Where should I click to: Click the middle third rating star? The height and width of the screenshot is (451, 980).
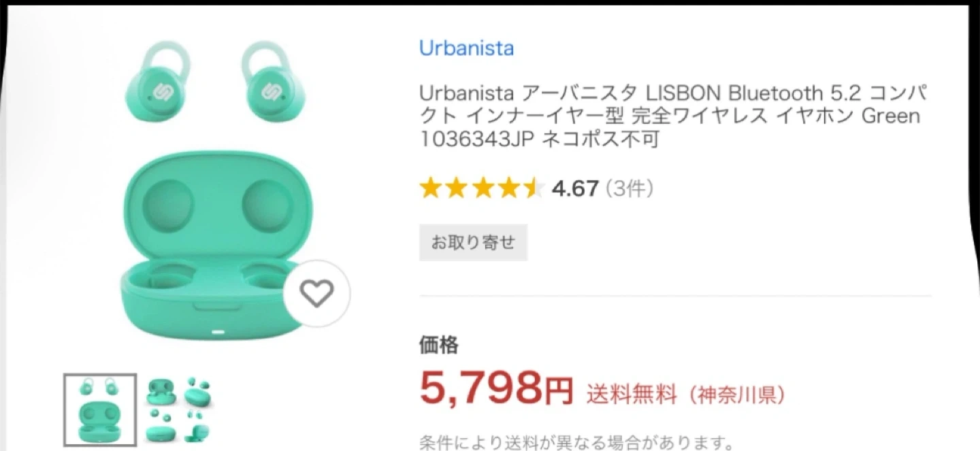(x=482, y=188)
